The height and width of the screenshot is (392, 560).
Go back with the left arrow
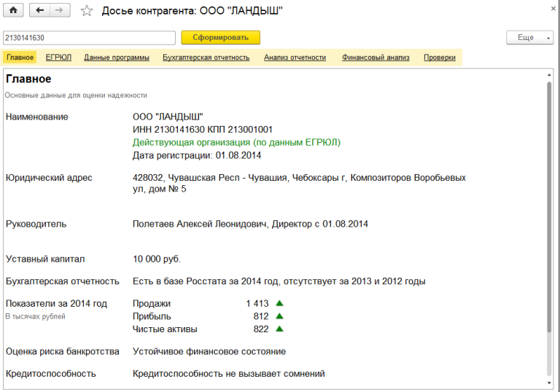[x=41, y=11]
